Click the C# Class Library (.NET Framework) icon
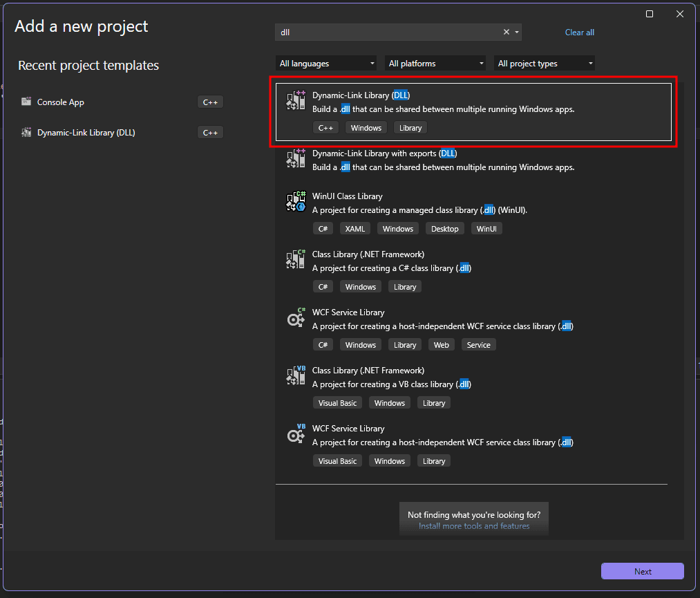Viewport: 700px width, 598px height. tap(296, 260)
